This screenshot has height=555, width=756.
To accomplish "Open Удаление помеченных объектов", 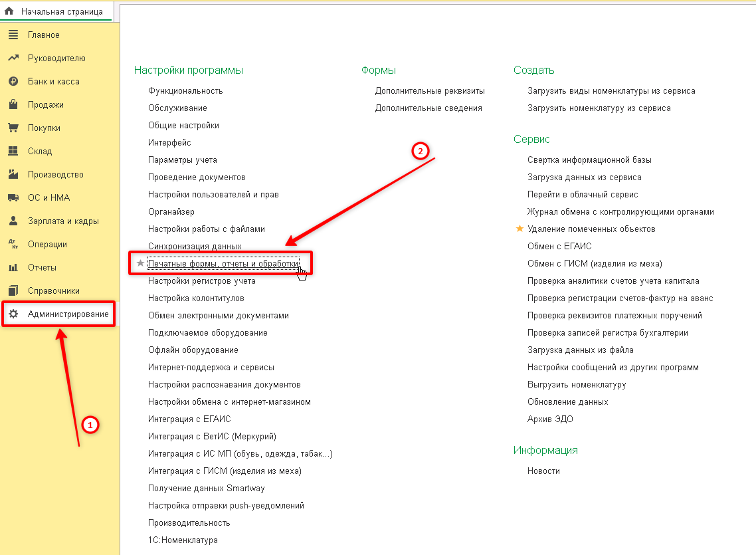I will pos(592,229).
